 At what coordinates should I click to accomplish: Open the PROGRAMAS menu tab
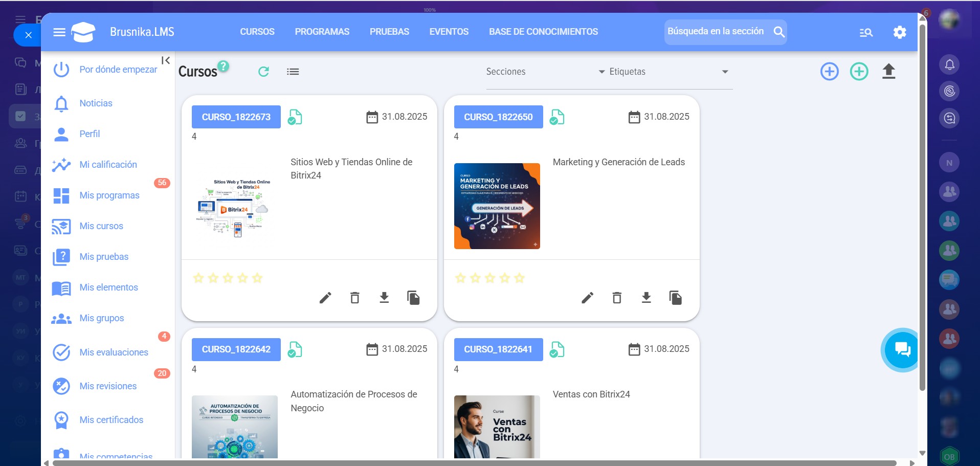(322, 32)
